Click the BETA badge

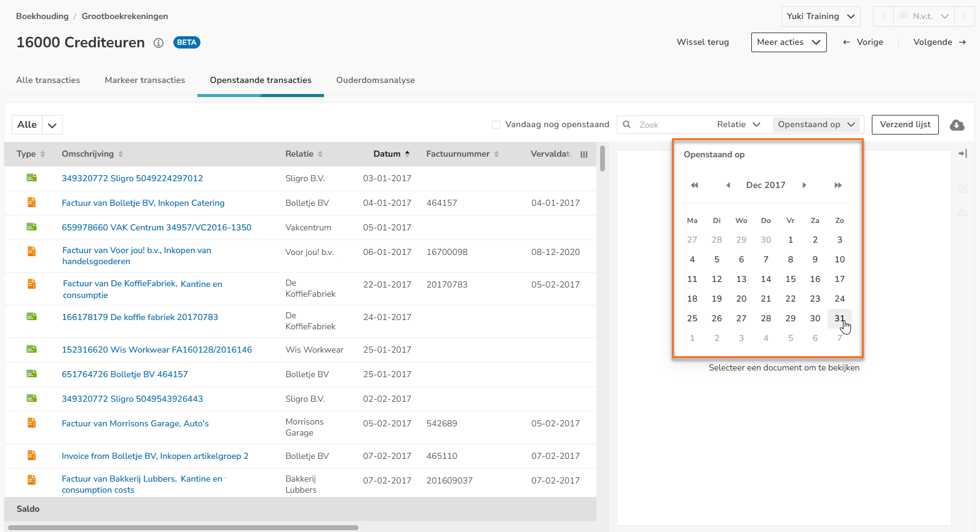click(187, 42)
